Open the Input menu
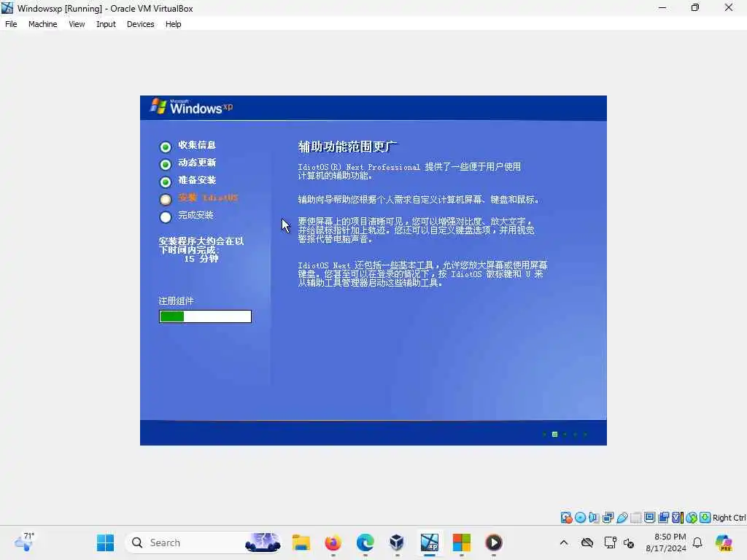747x560 pixels. [106, 24]
